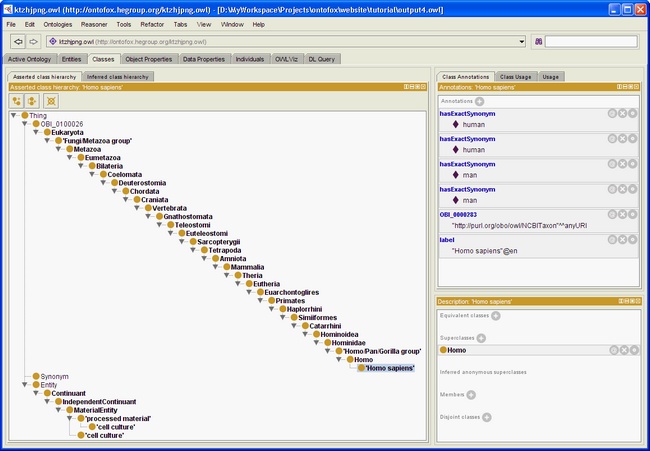Click the forward navigation arrow
This screenshot has width=650, height=451.
[33, 41]
